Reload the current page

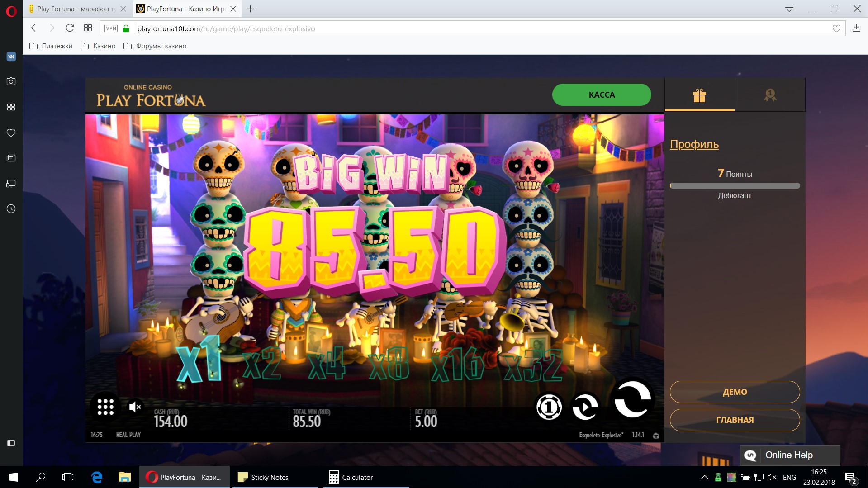tap(70, 28)
